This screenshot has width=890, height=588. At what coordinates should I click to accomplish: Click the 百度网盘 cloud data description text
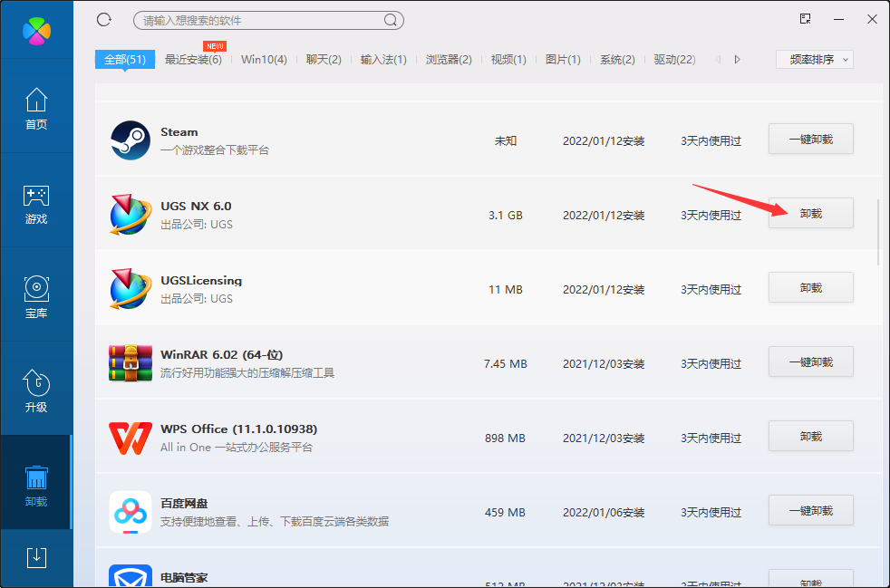point(275,522)
